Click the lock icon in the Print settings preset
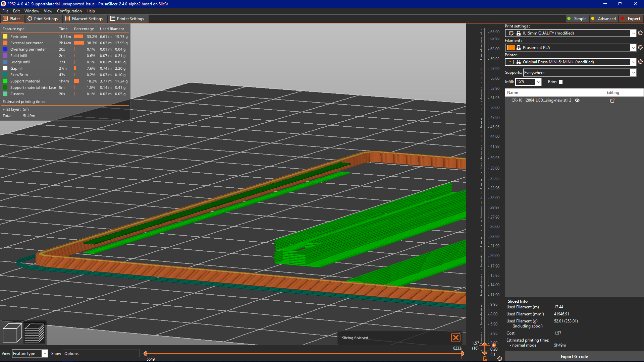 point(518,33)
